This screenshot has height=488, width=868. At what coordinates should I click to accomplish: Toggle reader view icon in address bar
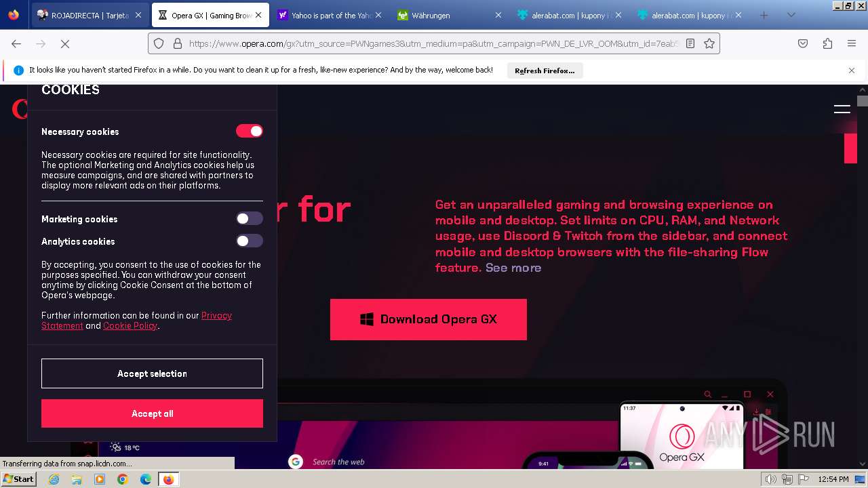click(x=690, y=43)
